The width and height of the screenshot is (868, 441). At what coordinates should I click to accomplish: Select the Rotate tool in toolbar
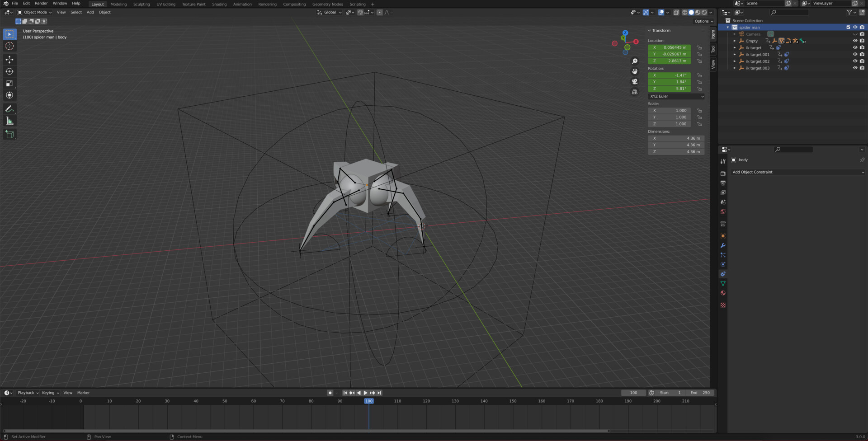pyautogui.click(x=9, y=71)
